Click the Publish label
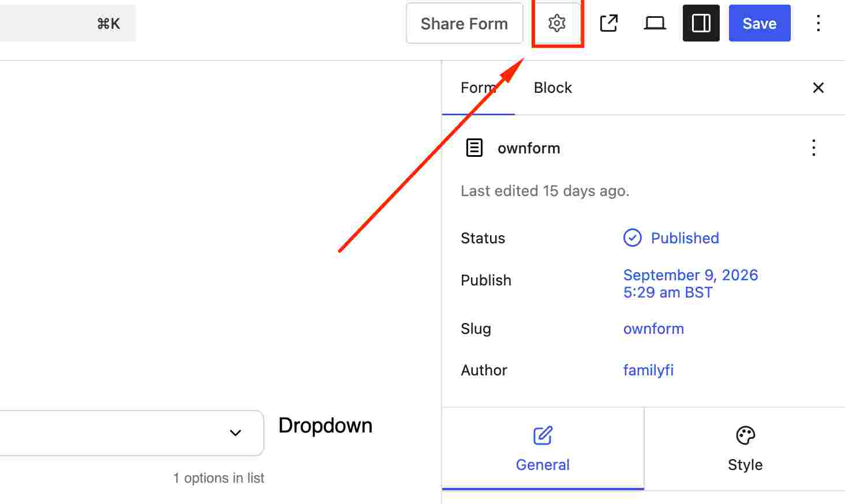 click(x=486, y=280)
